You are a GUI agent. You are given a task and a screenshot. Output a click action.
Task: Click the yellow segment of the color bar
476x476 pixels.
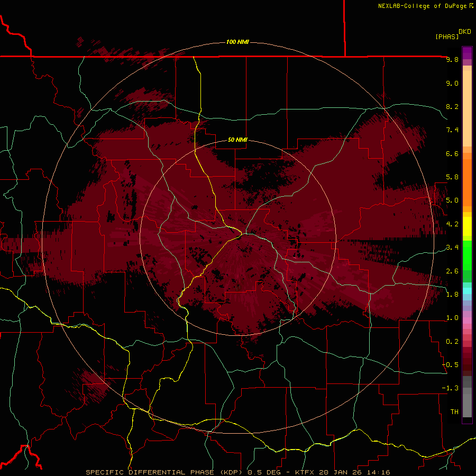[467, 226]
